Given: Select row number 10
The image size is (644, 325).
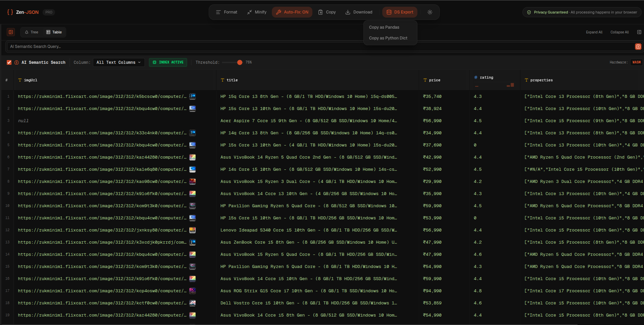Looking at the screenshot, I should pos(7,206).
